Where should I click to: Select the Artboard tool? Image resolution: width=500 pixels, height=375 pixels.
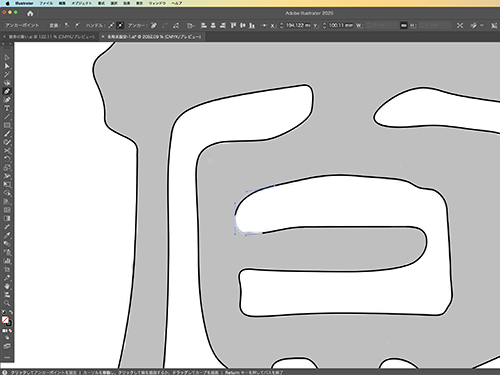point(7,269)
